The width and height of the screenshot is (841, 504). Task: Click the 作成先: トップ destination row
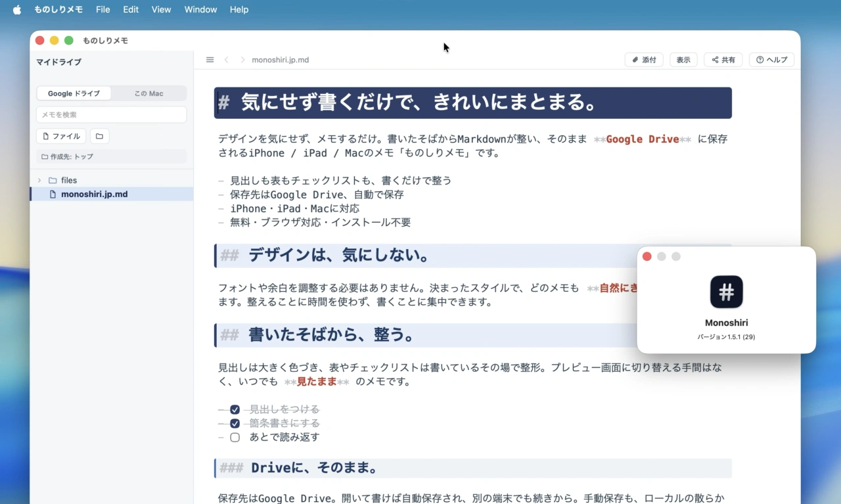[112, 156]
